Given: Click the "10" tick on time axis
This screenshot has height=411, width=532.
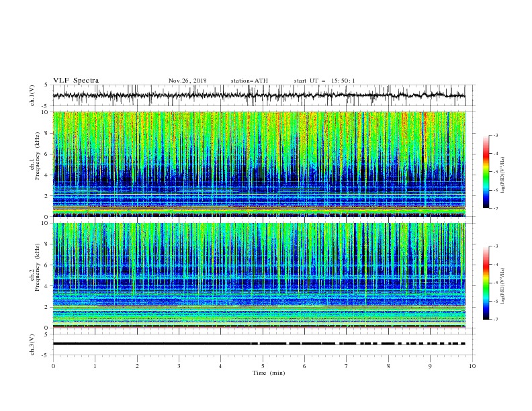Looking at the screenshot, I should [x=472, y=366].
